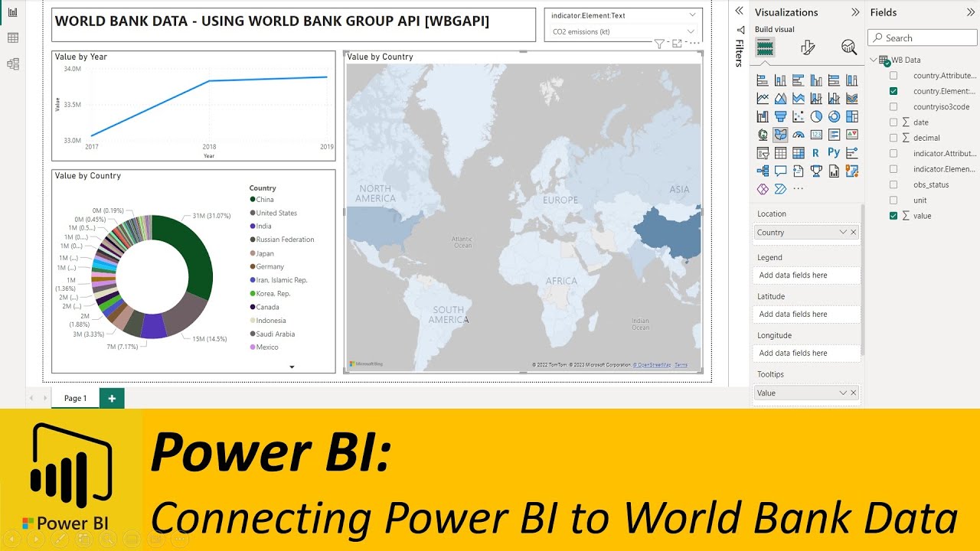Uncheck the value field checkbox
This screenshot has width=980, height=551.
pos(893,216)
